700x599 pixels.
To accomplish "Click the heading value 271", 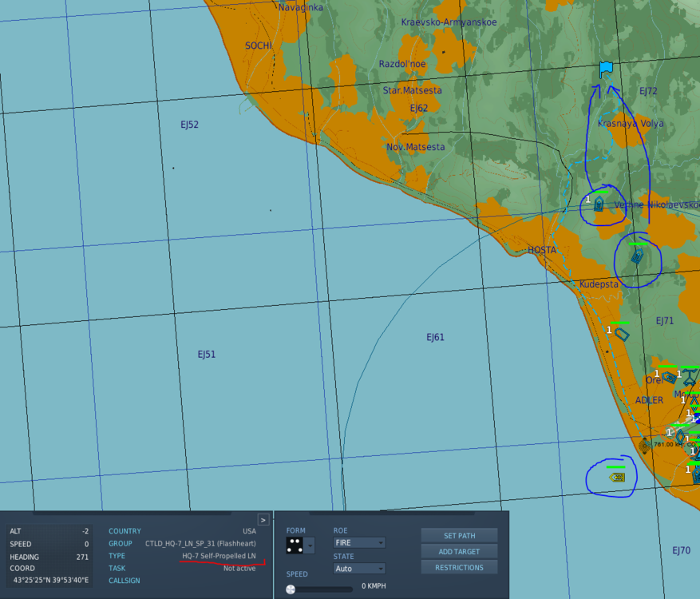I will tap(82, 557).
